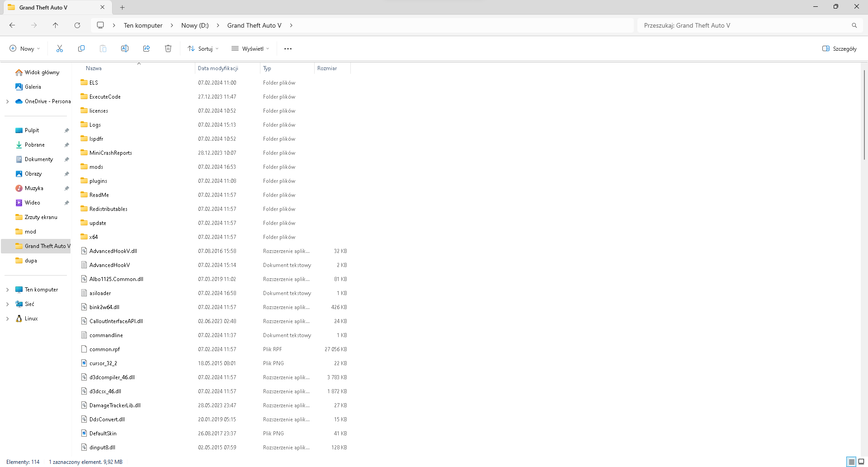868x467 pixels.
Task: Refresh the folder view
Action: pyautogui.click(x=77, y=25)
